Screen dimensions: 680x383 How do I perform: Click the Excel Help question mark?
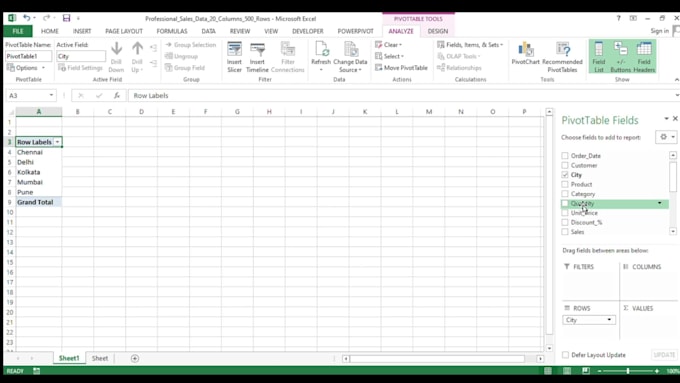[618, 18]
